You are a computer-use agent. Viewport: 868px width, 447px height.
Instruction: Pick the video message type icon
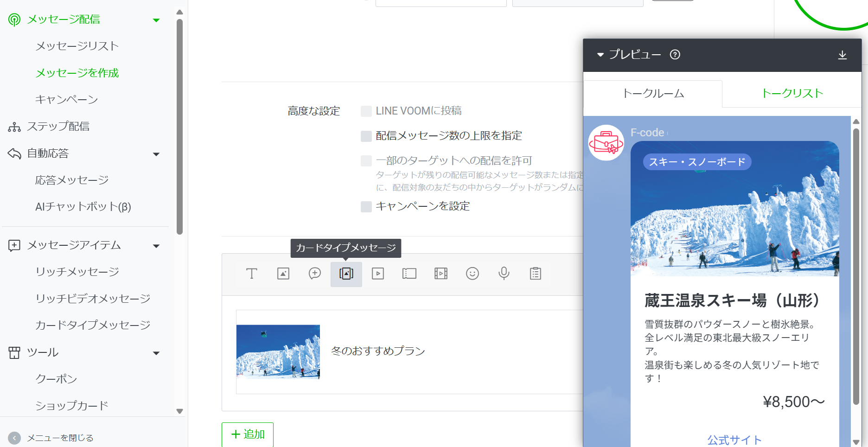pyautogui.click(x=378, y=274)
